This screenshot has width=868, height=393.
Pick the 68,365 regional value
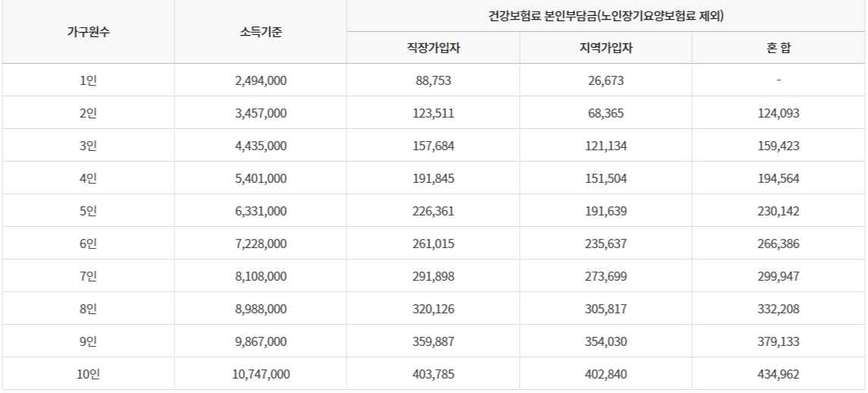(605, 114)
